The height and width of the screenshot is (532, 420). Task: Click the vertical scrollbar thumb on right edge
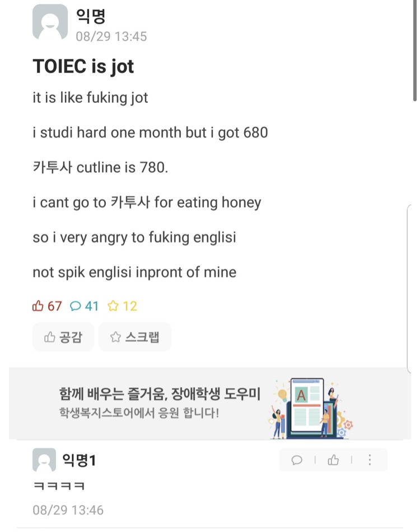pyautogui.click(x=414, y=51)
